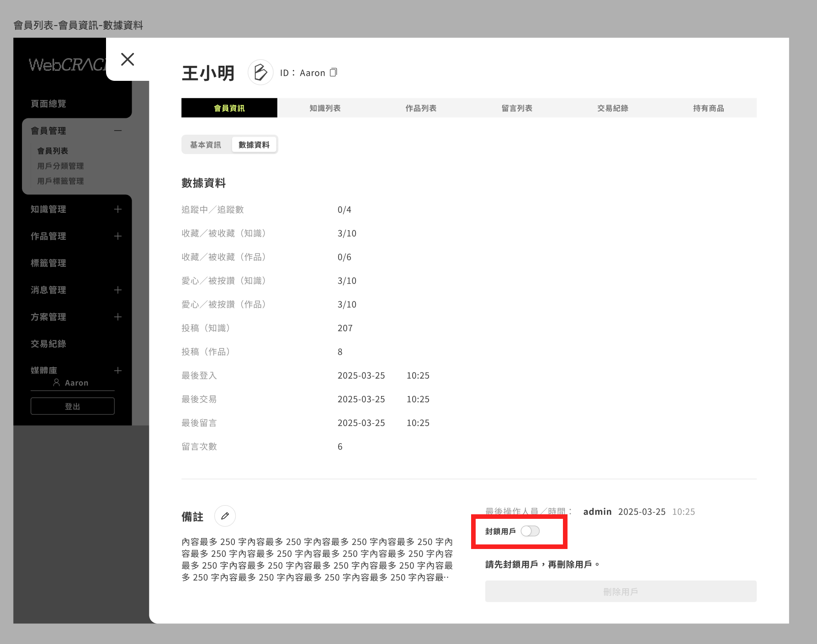Toggle the 封鎖用戶 switch

[530, 531]
